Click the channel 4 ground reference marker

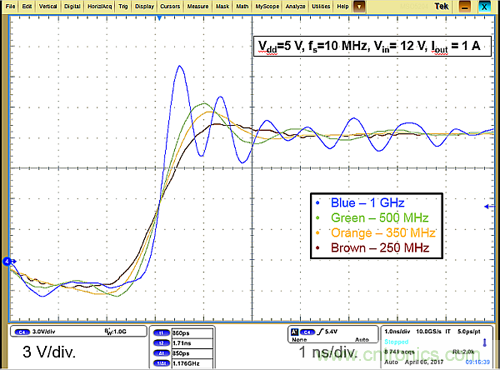pyautogui.click(x=8, y=262)
